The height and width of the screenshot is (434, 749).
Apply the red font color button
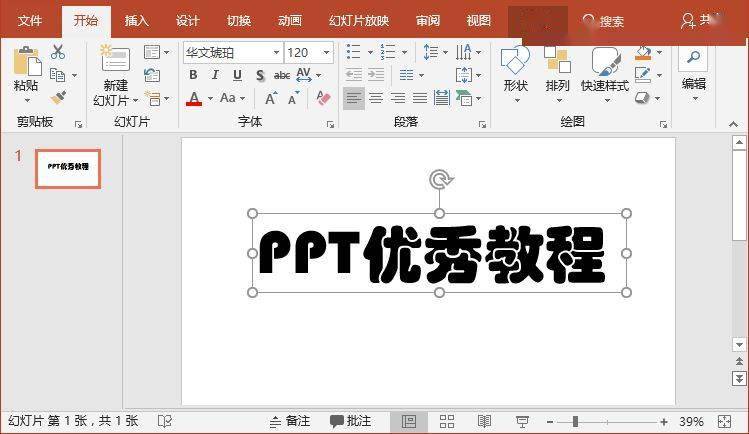coord(194,98)
